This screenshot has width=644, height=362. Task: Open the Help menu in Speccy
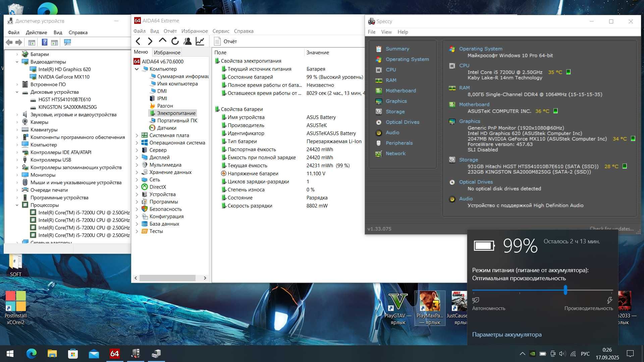point(402,32)
